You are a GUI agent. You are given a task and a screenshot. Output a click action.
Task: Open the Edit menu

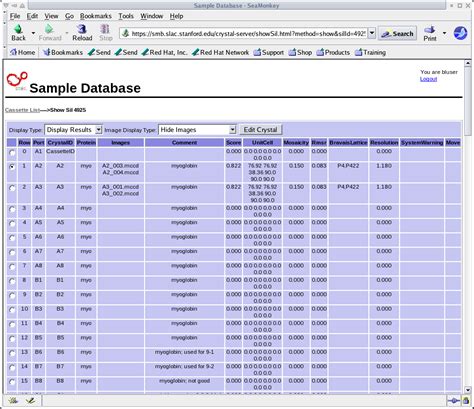pos(32,16)
